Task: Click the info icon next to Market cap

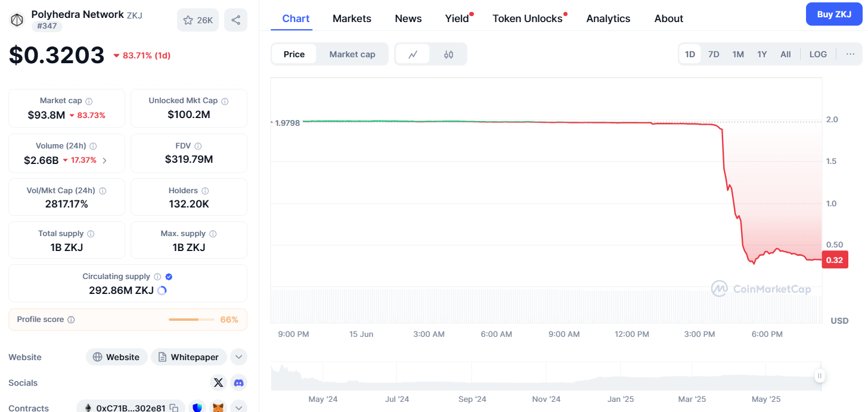Action: 89,101
